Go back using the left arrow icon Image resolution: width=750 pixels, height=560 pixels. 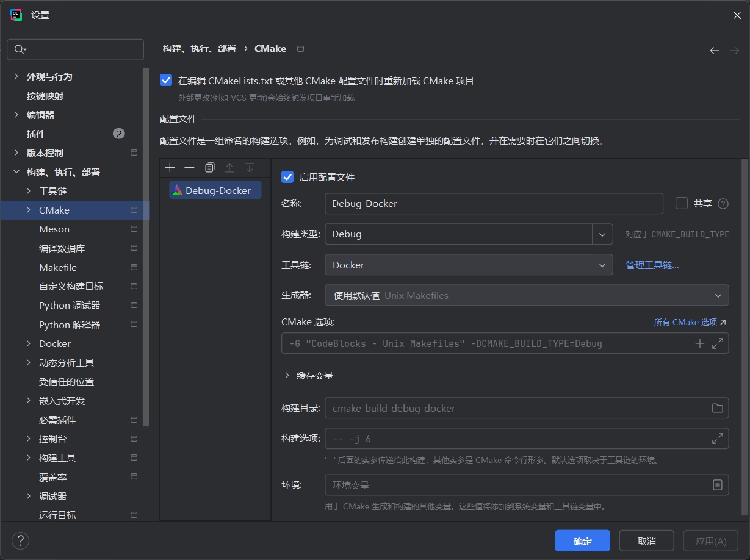715,51
